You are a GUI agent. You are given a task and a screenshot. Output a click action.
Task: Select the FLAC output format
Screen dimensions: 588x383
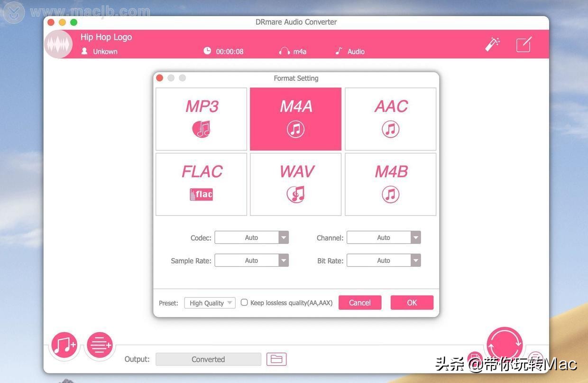click(x=201, y=184)
